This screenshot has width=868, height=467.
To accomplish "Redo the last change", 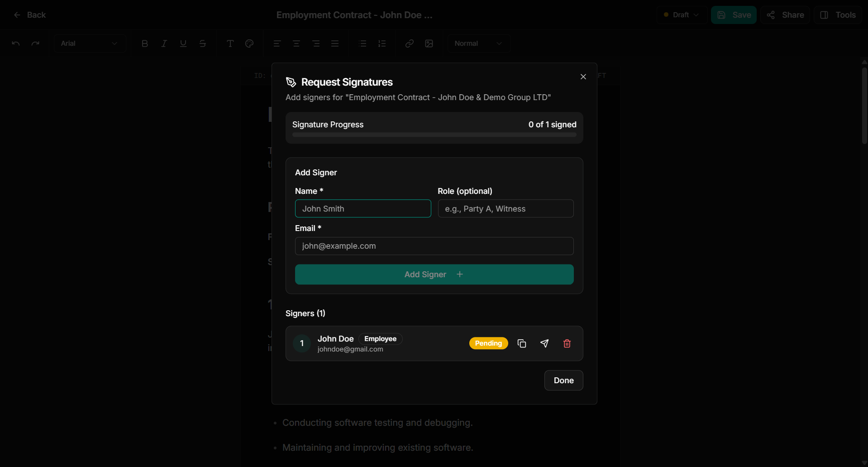I will [35, 43].
